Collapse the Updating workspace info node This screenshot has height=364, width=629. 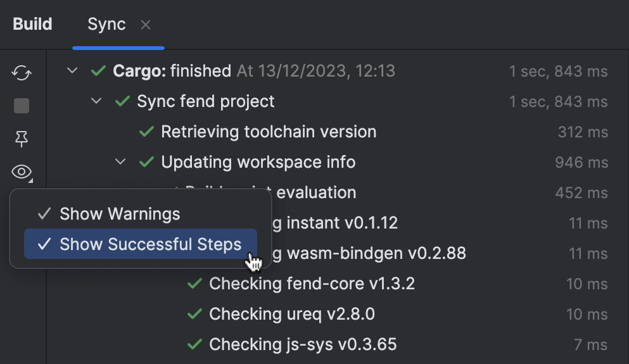tap(120, 162)
